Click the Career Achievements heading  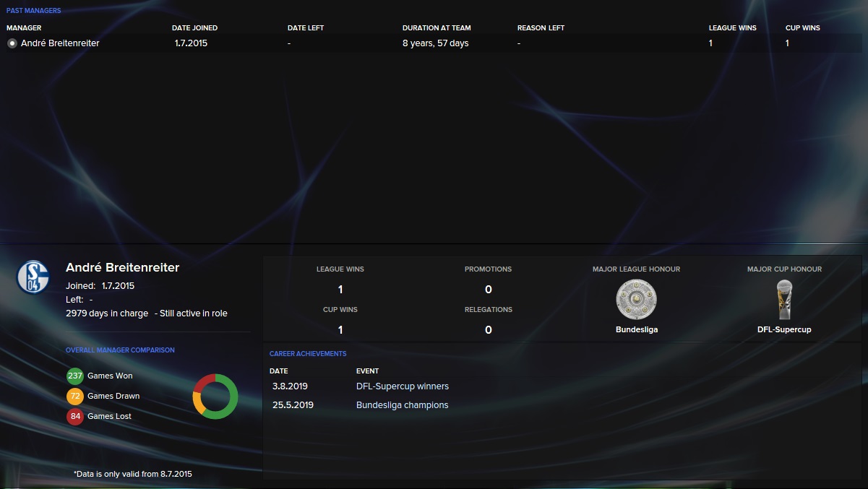(308, 354)
